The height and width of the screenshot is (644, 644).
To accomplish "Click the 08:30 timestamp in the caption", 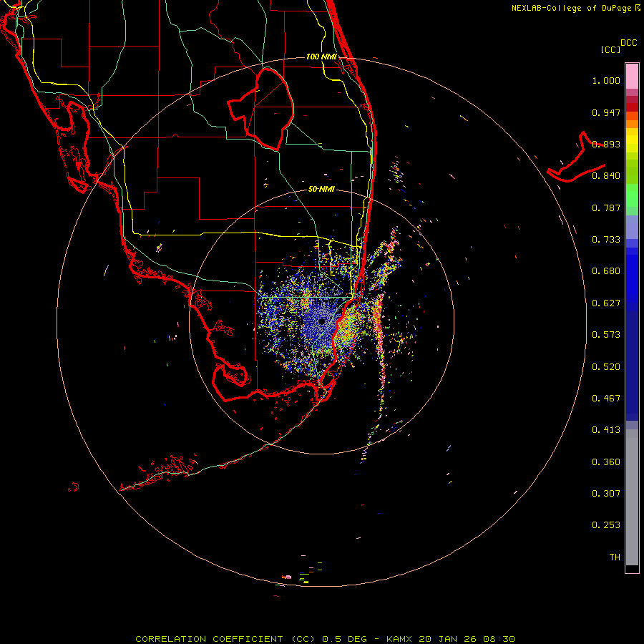I will pyautogui.click(x=499, y=639).
